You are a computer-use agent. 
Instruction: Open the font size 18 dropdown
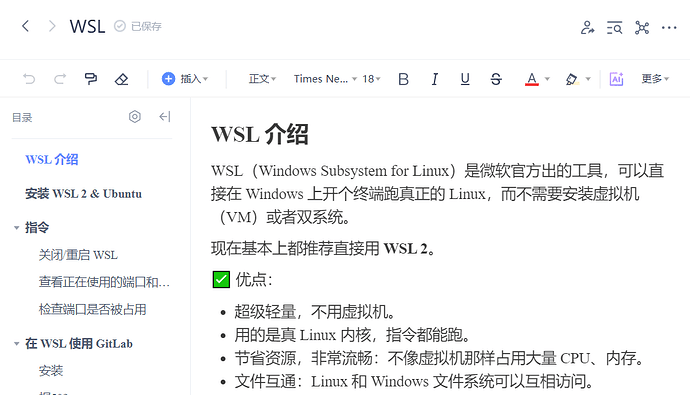pos(371,79)
